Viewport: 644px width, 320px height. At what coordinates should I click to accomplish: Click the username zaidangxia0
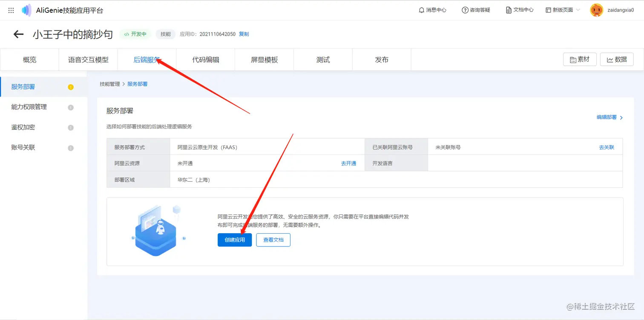point(621,10)
